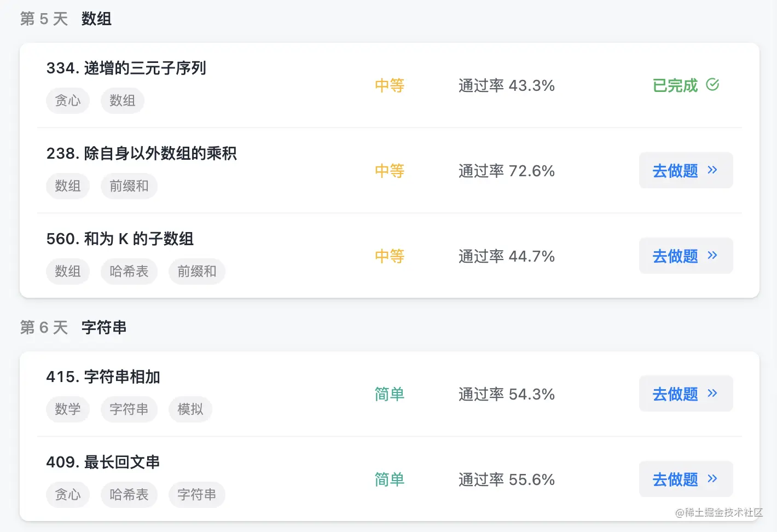Select the 贪心 tag under problem 334
Image resolution: width=777 pixels, height=532 pixels.
coord(68,101)
